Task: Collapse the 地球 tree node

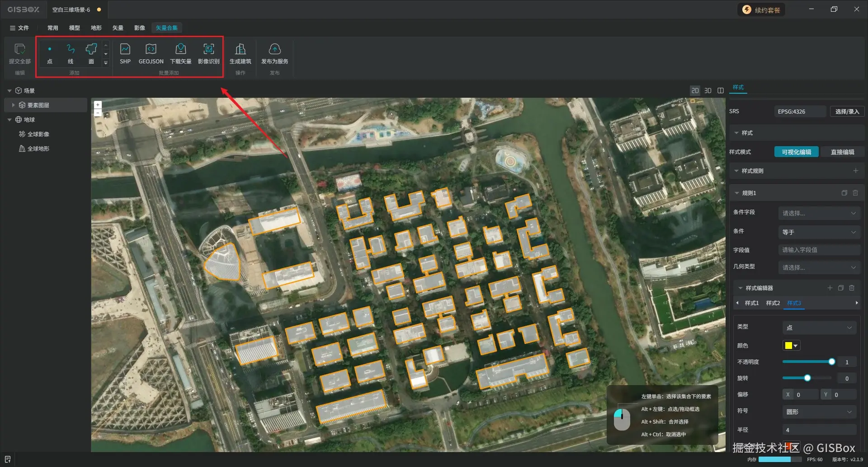Action: [9, 119]
